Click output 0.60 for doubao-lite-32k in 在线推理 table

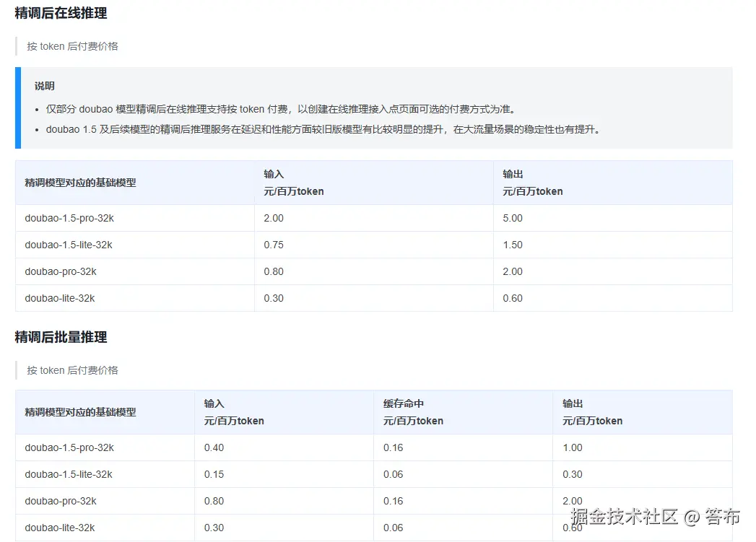pos(513,298)
